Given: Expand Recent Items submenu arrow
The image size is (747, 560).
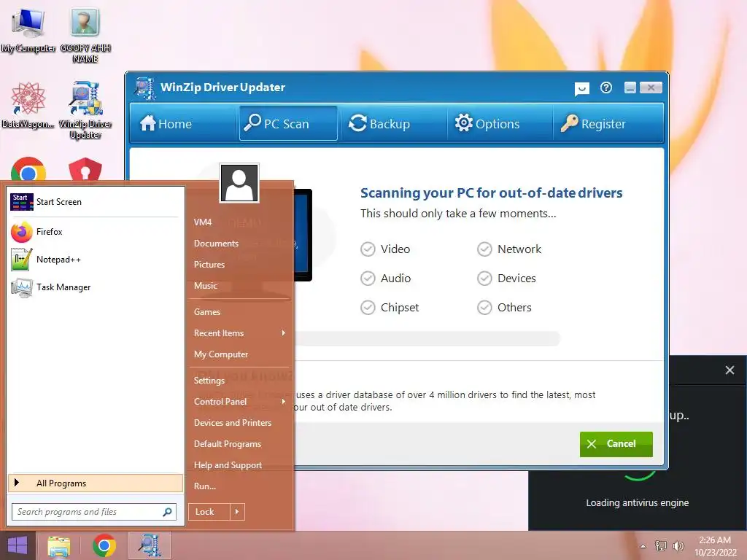Looking at the screenshot, I should pos(284,332).
